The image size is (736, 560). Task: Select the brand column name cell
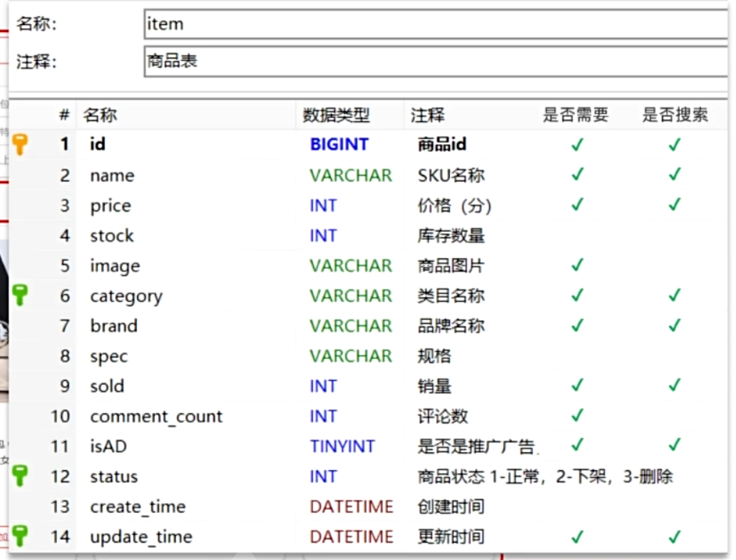pyautogui.click(x=113, y=326)
